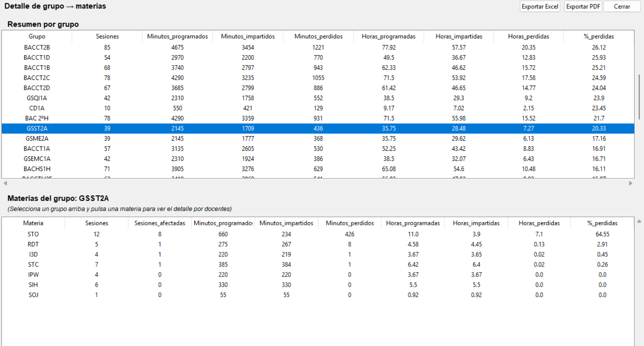Click the Grupo column header
This screenshot has height=346, width=644.
(x=37, y=36)
